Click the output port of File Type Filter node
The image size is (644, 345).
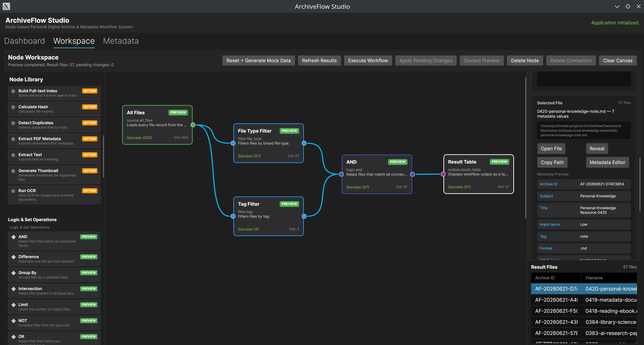coord(304,143)
